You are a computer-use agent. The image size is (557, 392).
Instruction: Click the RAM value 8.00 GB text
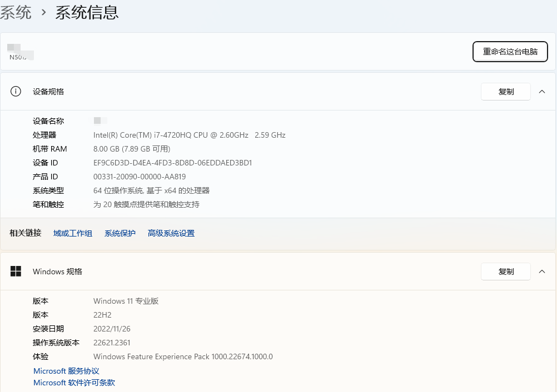pos(132,149)
